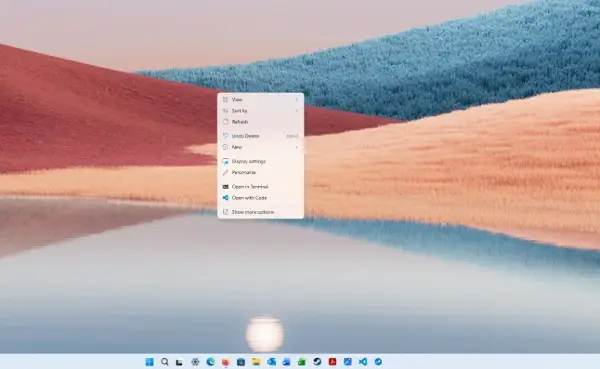600x369 pixels.
Task: Open the Windows Start menu
Action: [x=150, y=362]
